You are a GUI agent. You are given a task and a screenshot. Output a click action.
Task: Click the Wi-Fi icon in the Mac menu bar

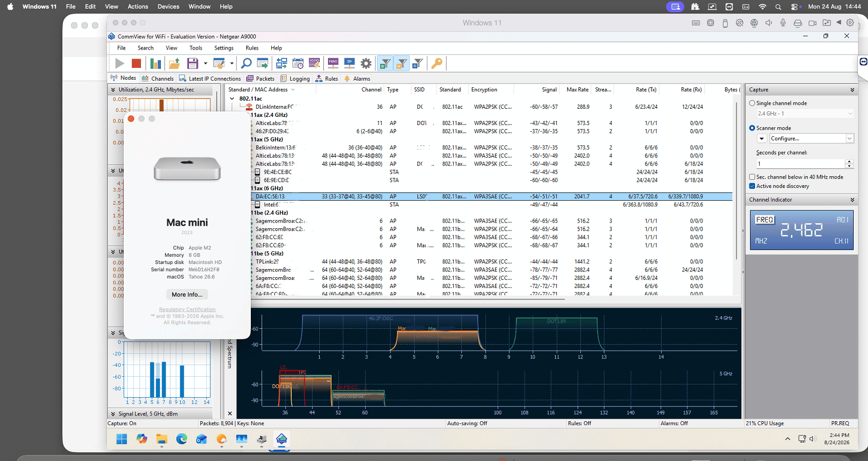point(762,7)
